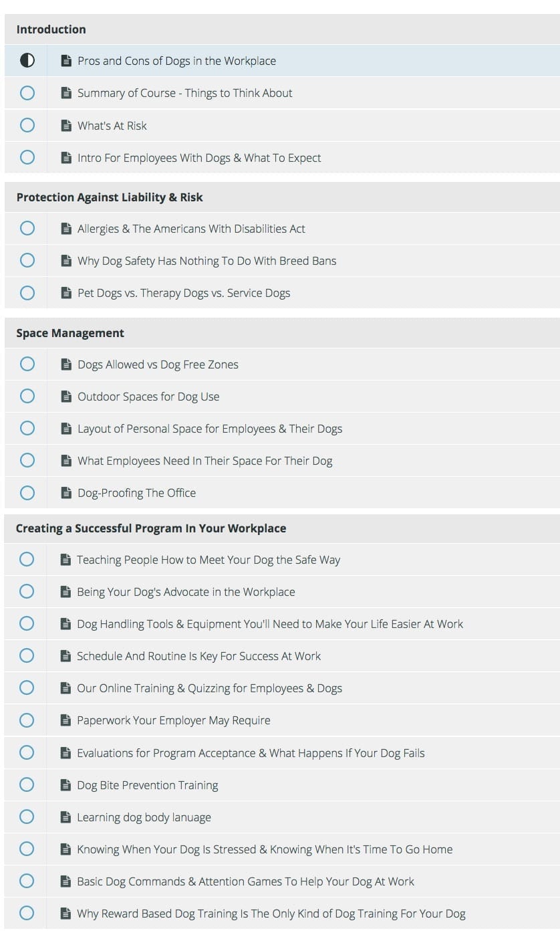The height and width of the screenshot is (939, 560).
Task: Click document icon beside Dog Bite Prevention Training
Action: pos(65,785)
